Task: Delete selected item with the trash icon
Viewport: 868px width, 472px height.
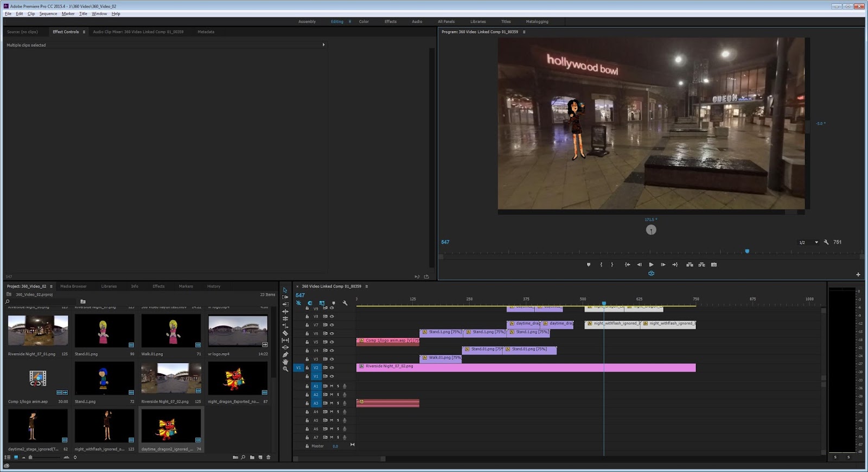Action: click(268, 457)
